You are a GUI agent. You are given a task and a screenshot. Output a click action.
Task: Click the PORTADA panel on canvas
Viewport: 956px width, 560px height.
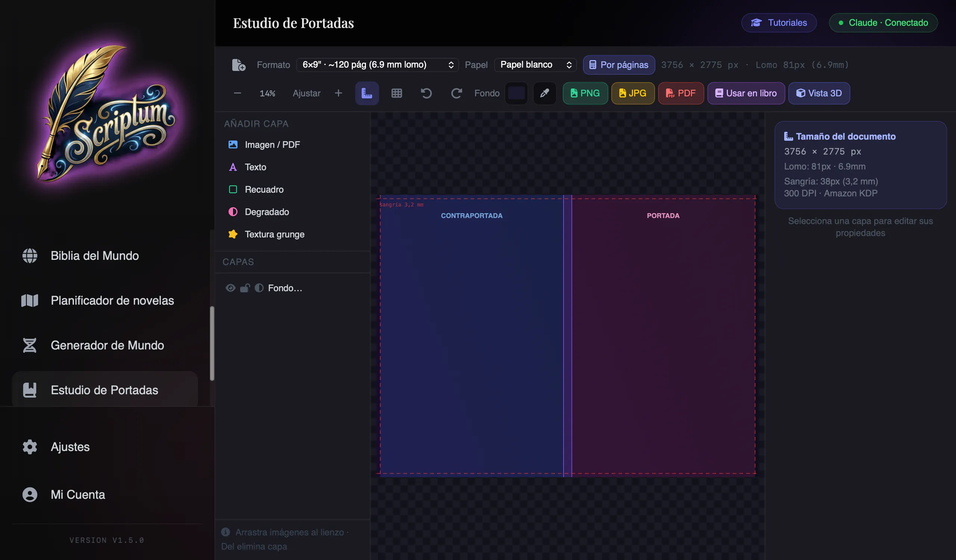tap(663, 336)
